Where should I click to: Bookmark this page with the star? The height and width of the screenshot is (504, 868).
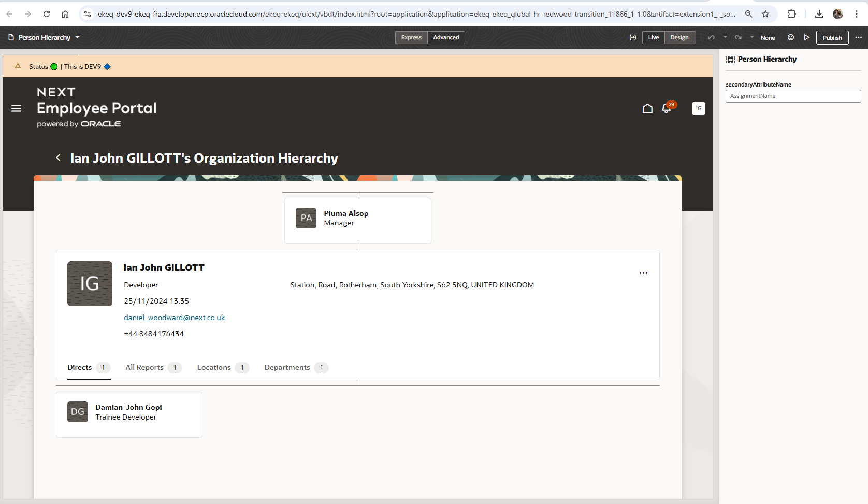click(x=765, y=14)
